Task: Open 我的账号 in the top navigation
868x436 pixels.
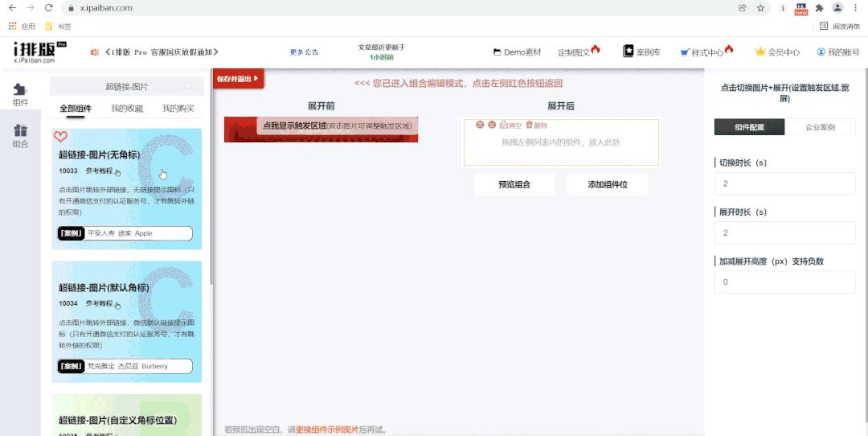Action: 838,52
